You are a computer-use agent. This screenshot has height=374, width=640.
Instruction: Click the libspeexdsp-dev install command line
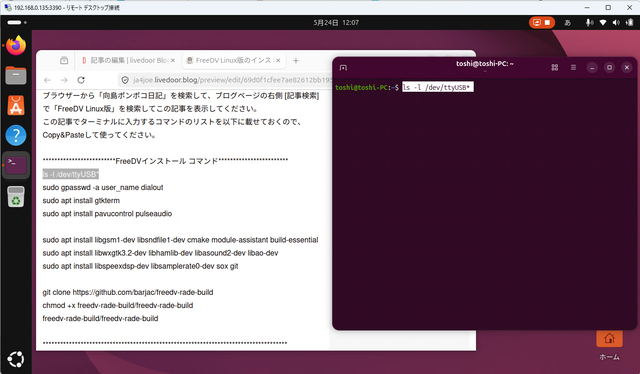pos(140,266)
